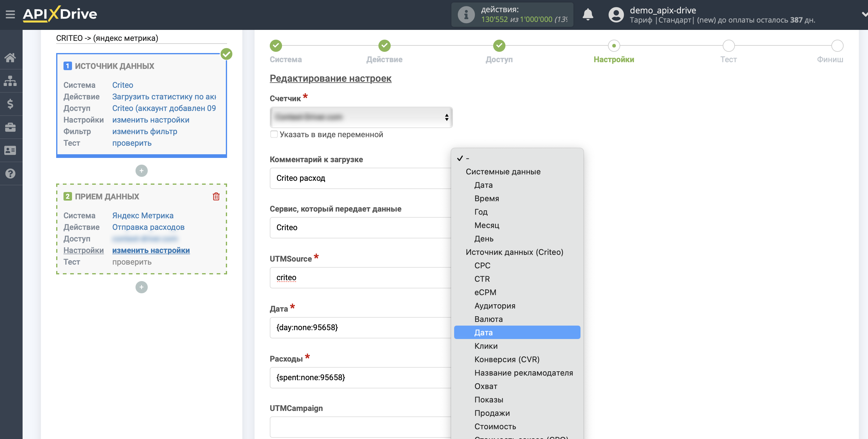
Task: Open Criteo account access link
Action: [164, 109]
